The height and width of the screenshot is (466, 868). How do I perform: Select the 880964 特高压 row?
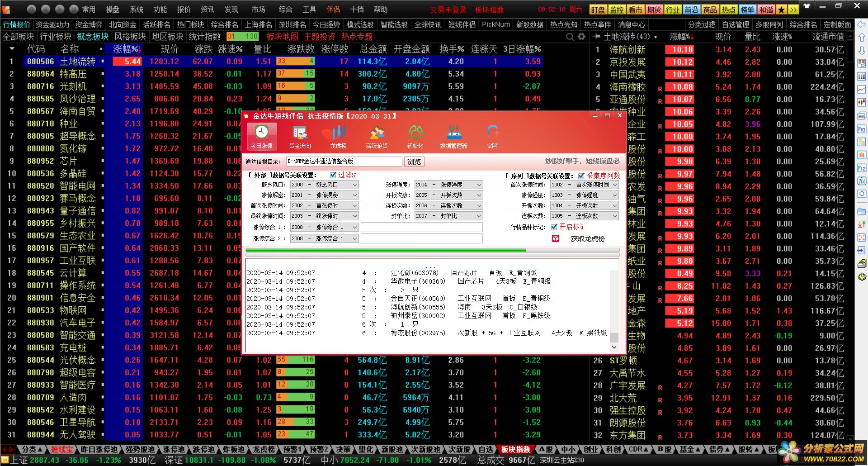click(x=271, y=74)
